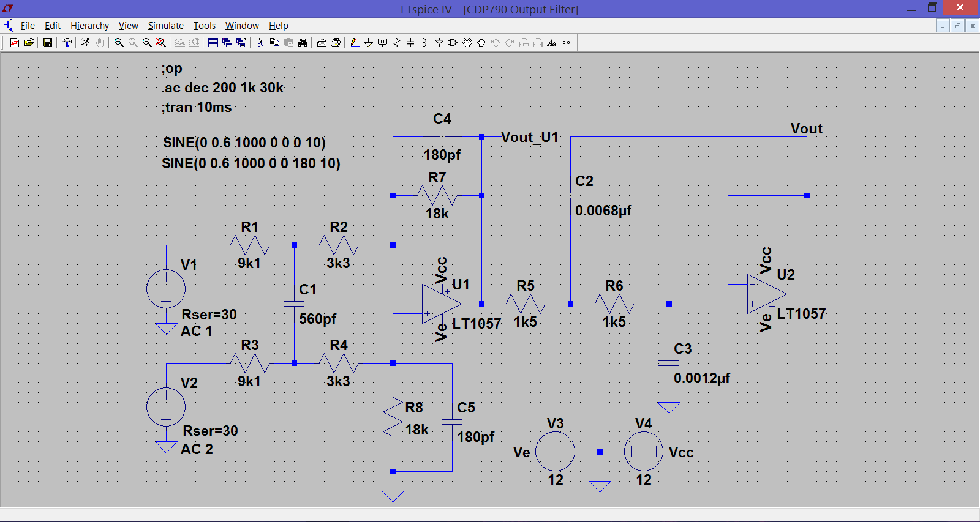980x522 pixels.
Task: Click the Redo arrow icon
Action: (x=510, y=43)
